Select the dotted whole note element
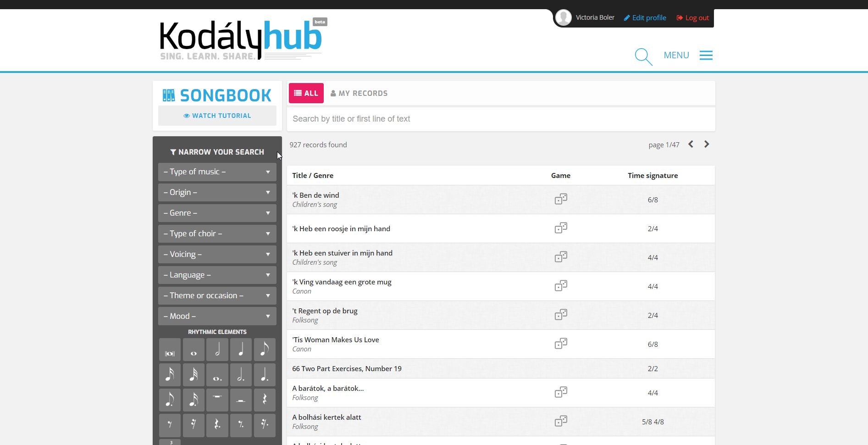Viewport: 868px width, 445px height. tap(217, 375)
